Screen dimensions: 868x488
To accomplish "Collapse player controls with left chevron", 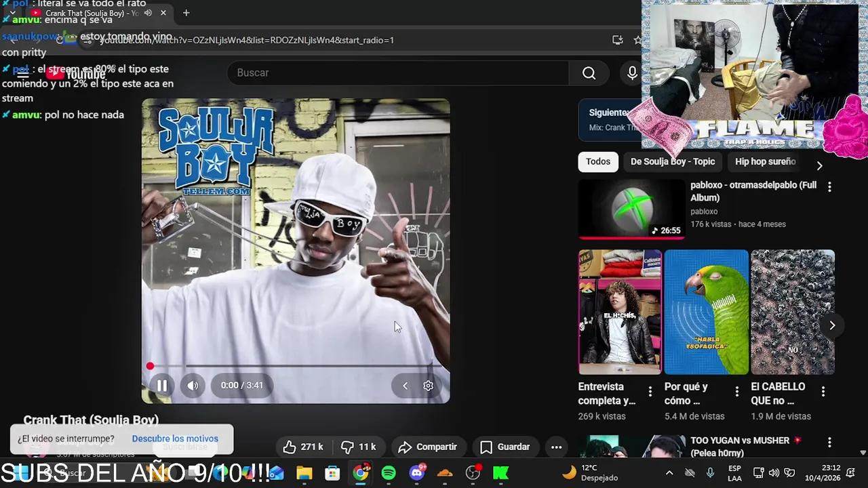I will coord(405,385).
